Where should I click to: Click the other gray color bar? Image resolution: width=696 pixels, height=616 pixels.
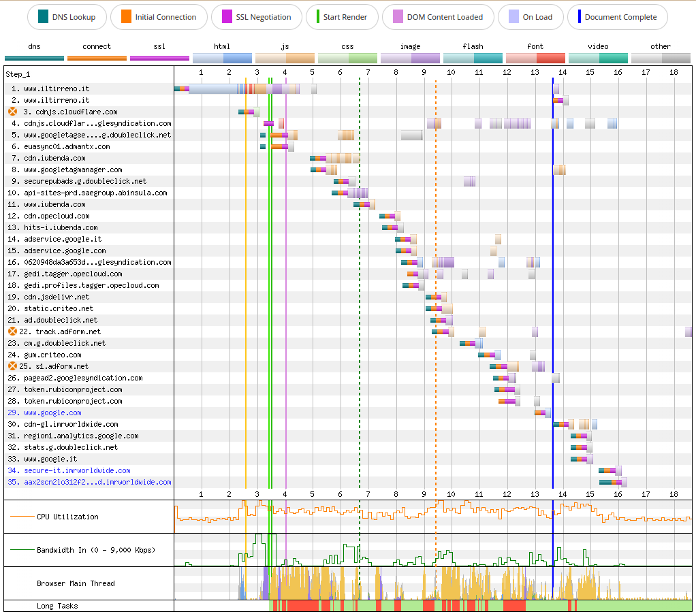click(x=661, y=58)
